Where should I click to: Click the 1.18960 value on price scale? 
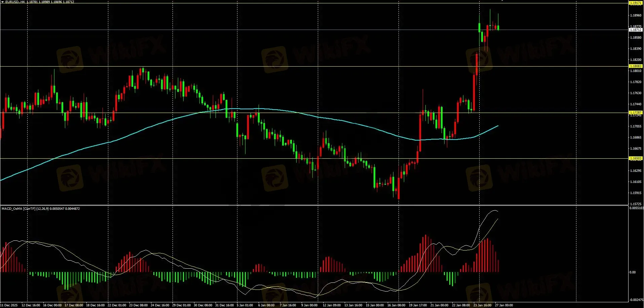click(636, 15)
